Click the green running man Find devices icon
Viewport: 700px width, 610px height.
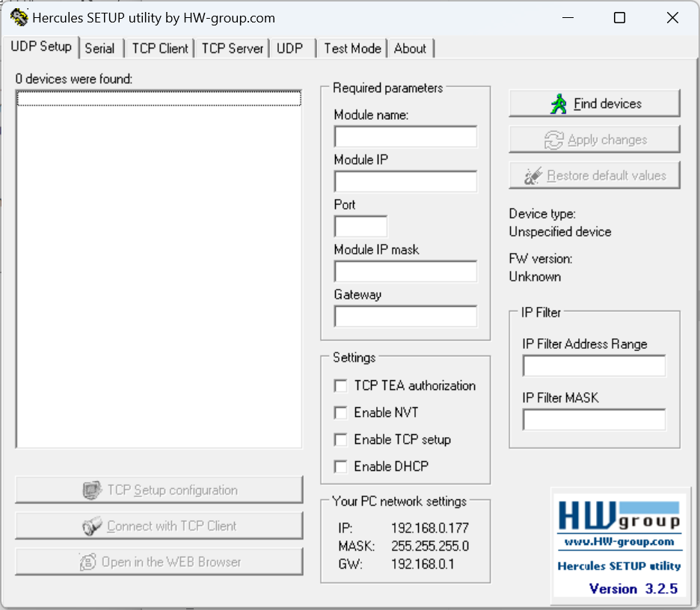click(558, 104)
